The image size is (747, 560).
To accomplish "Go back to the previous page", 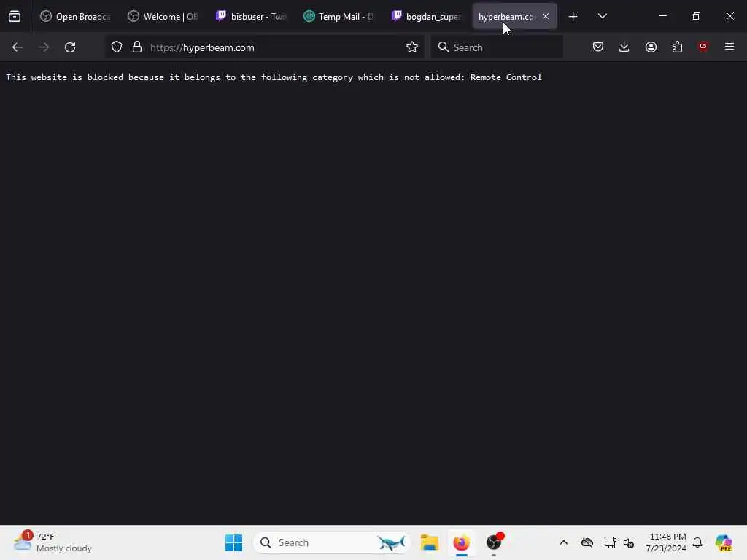I will click(x=18, y=47).
